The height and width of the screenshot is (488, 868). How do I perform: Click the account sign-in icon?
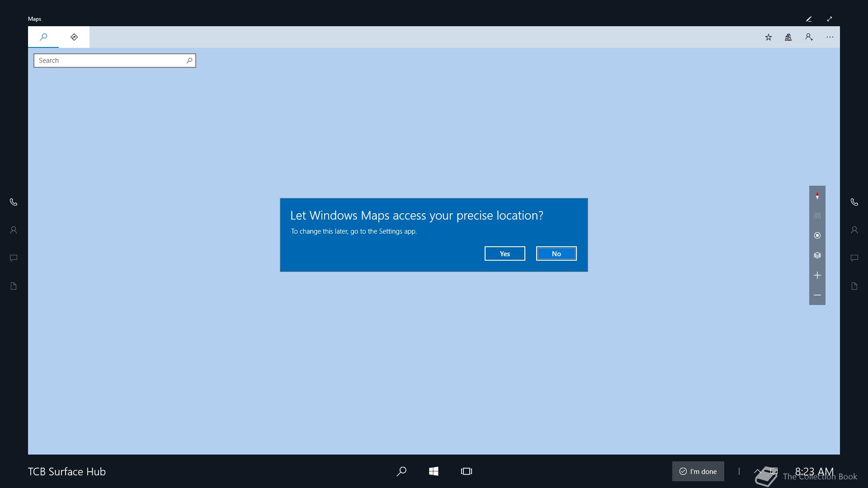(809, 38)
